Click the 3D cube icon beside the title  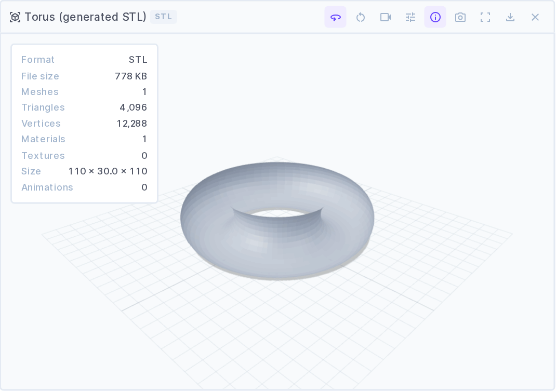tap(15, 17)
